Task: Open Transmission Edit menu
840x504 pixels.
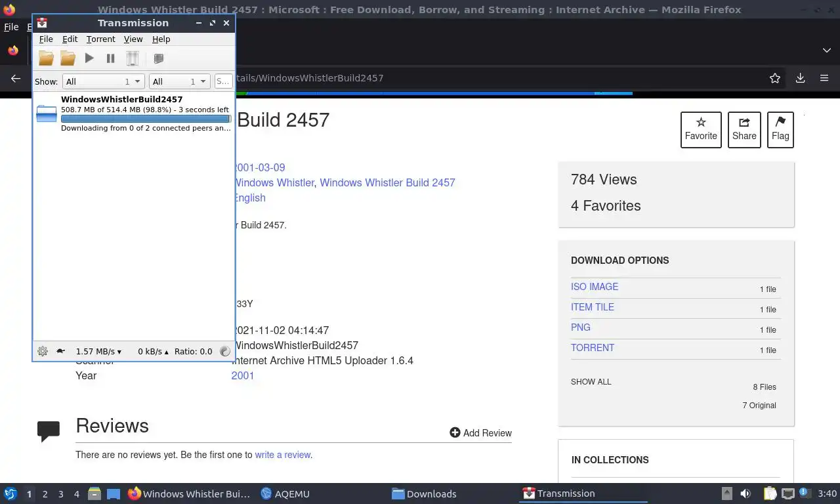Action: pyautogui.click(x=70, y=39)
